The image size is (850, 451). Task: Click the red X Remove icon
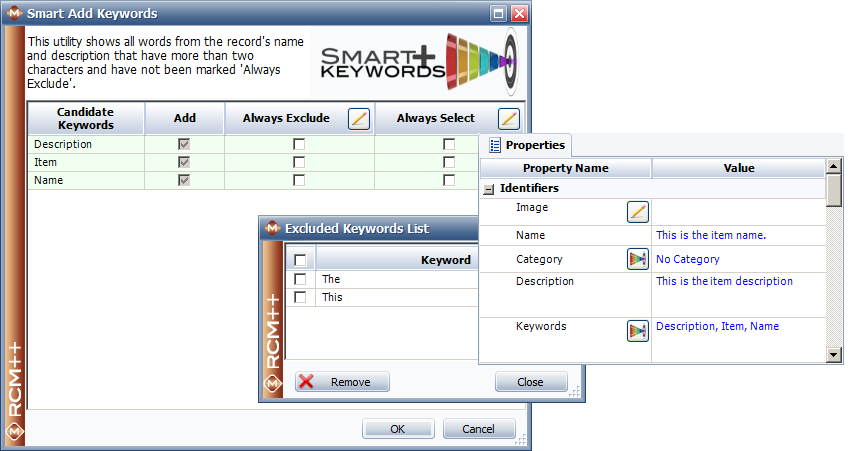click(x=306, y=382)
